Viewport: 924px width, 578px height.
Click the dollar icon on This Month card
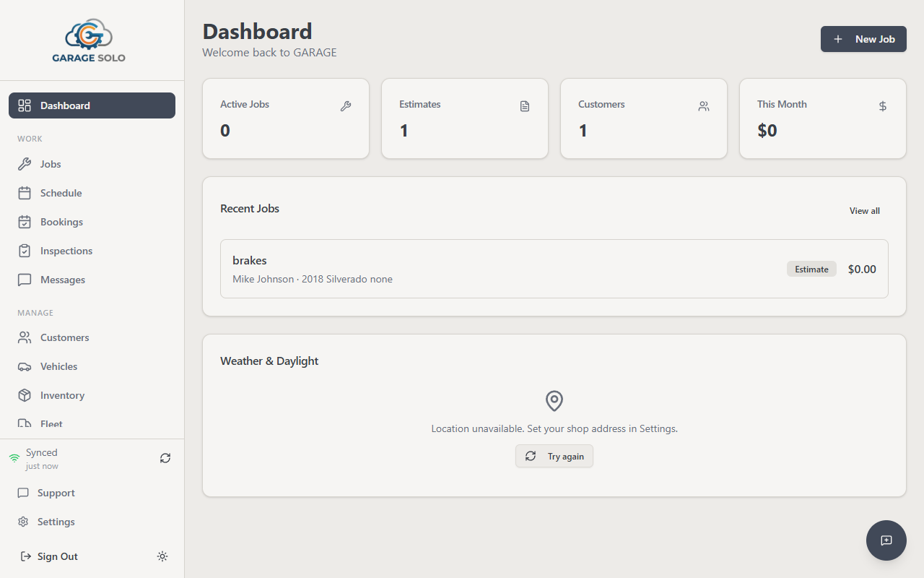click(883, 106)
